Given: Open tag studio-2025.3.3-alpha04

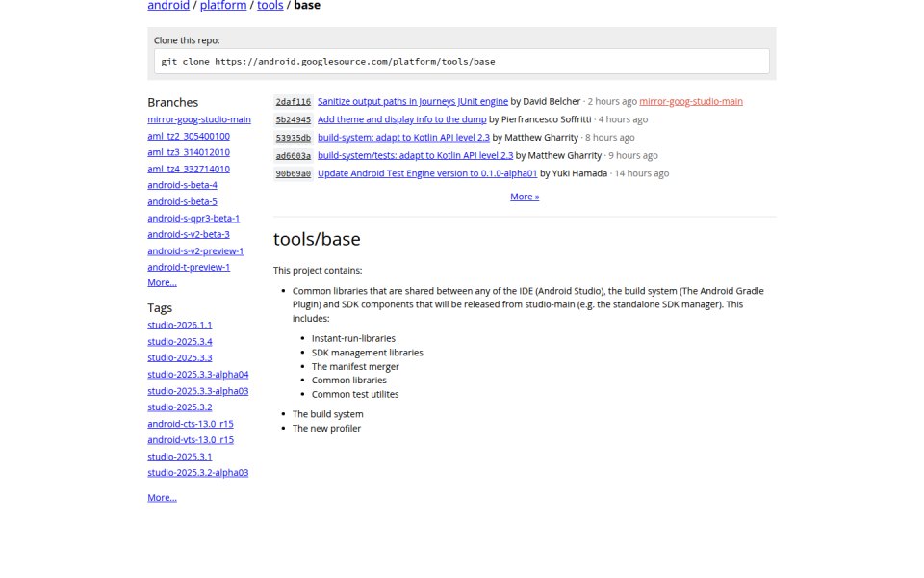Looking at the screenshot, I should tap(198, 374).
